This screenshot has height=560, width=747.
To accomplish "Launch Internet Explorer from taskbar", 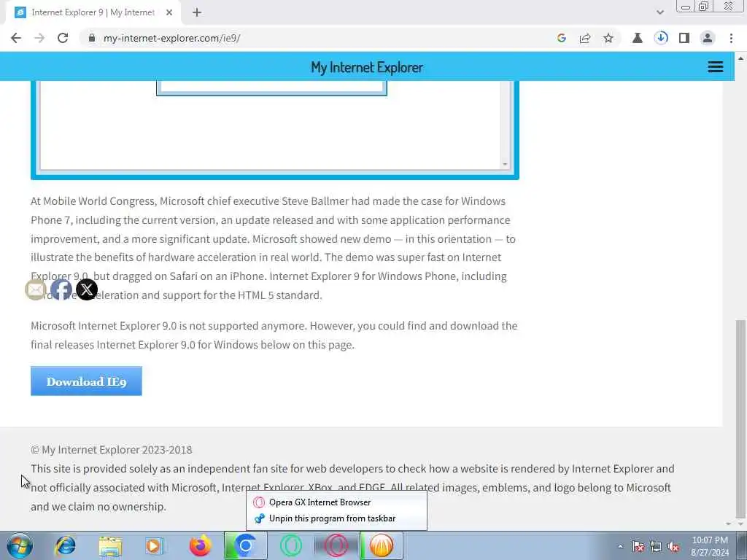I will (65, 545).
